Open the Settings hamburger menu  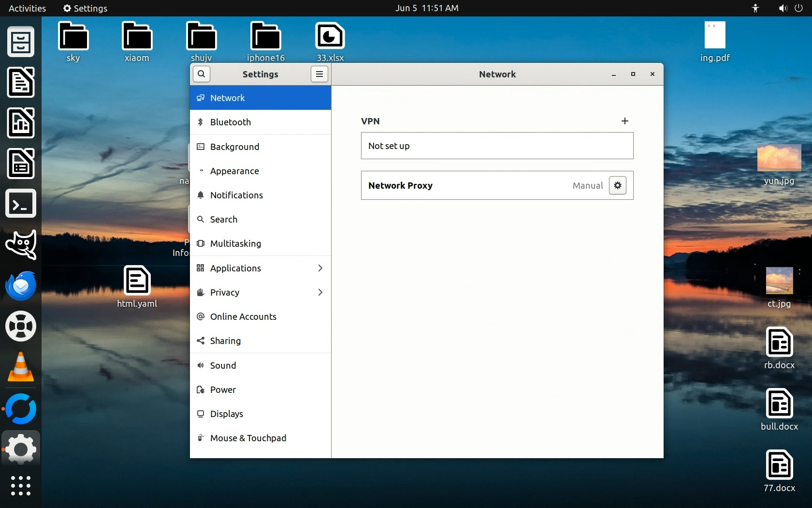(319, 74)
